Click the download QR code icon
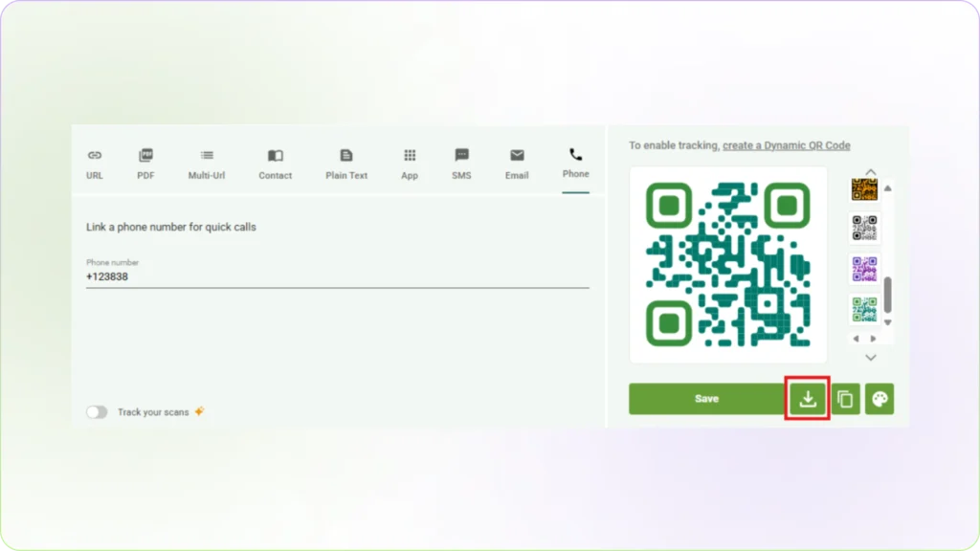The width and height of the screenshot is (980, 551). 807,399
